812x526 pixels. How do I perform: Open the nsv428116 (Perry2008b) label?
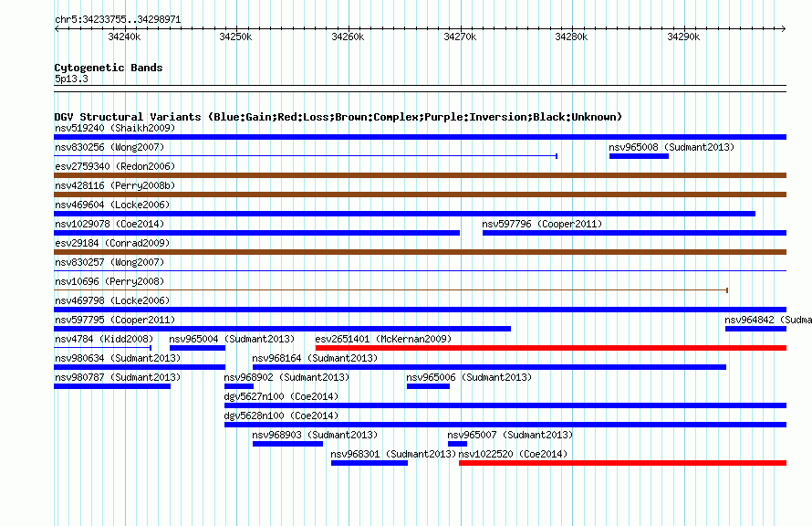tap(115, 185)
